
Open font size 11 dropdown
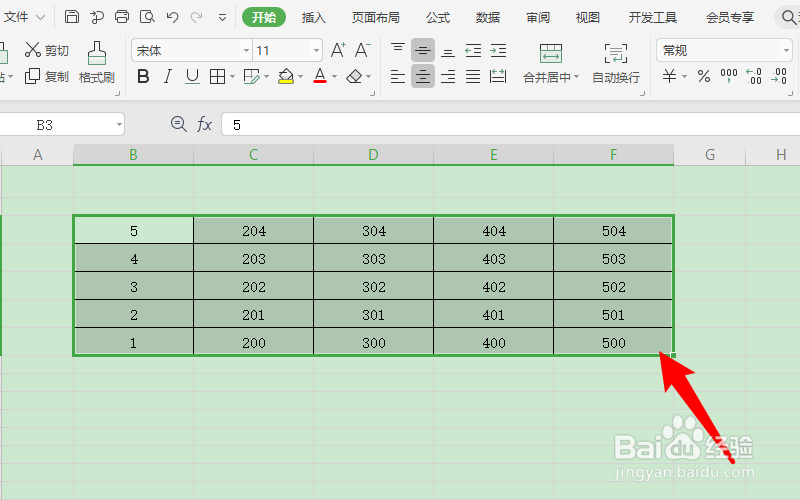(316, 50)
